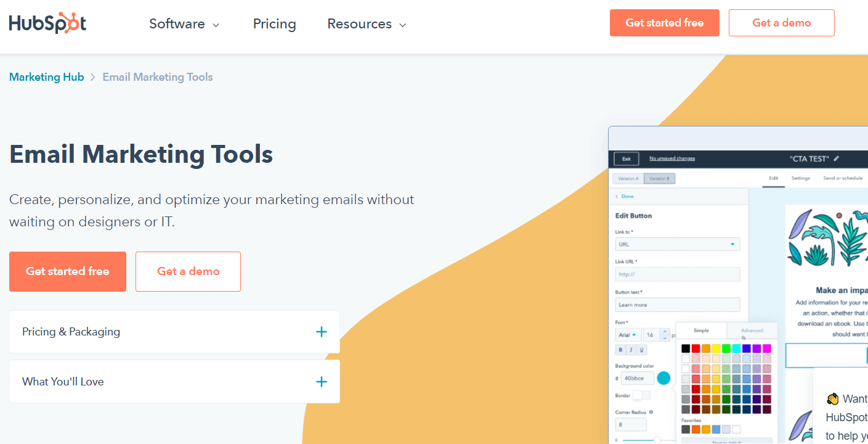This screenshot has height=444, width=868.
Task: Select the Variation B tab
Action: (660, 177)
